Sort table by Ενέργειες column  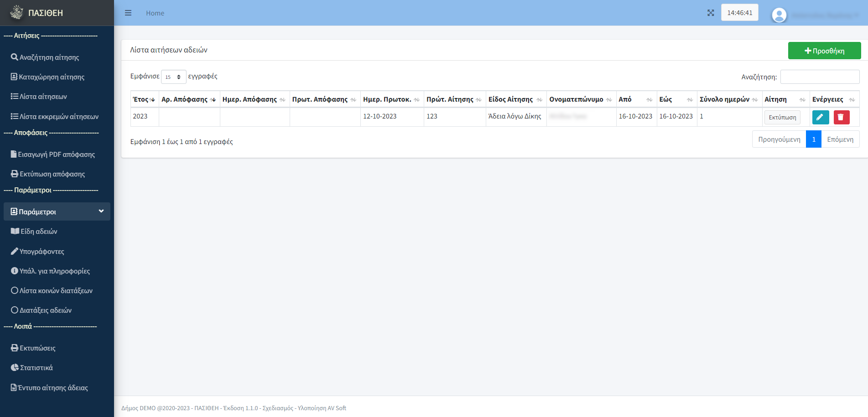(x=834, y=99)
